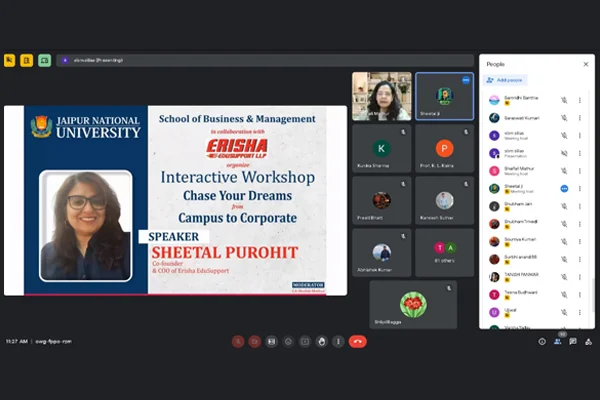Click the first yellow extension icon at top left
This screenshot has width=600, height=400.
click(10, 60)
